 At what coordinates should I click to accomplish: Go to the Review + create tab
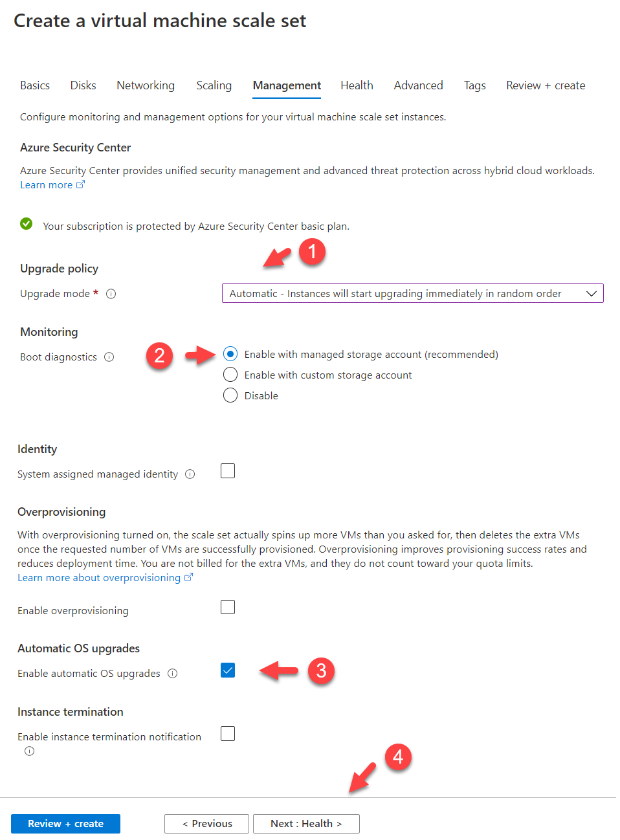(546, 85)
